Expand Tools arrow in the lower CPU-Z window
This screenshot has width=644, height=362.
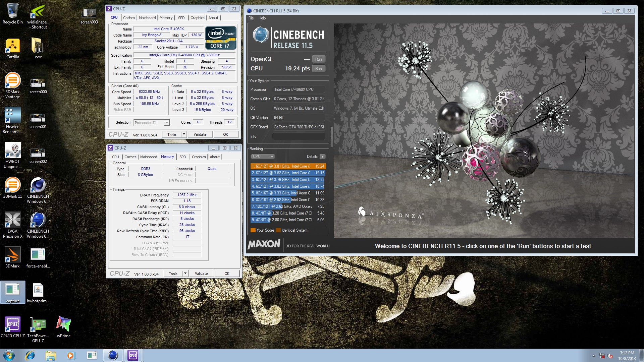click(x=185, y=274)
